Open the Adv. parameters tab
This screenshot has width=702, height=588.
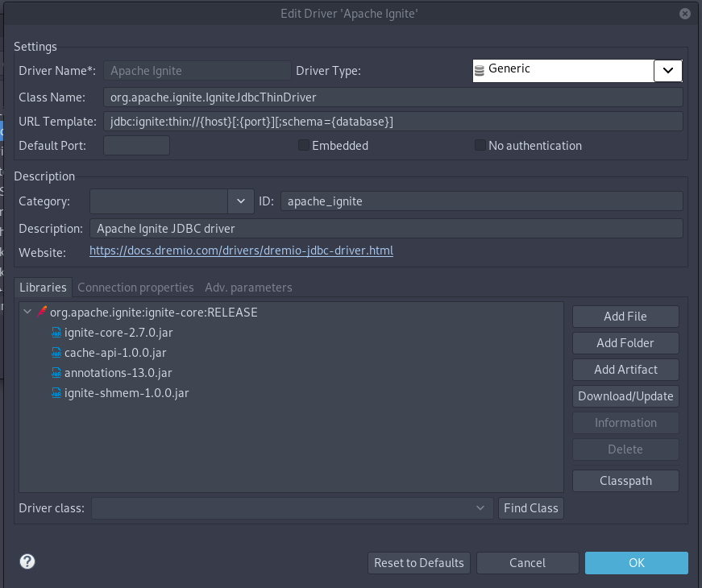[249, 287]
